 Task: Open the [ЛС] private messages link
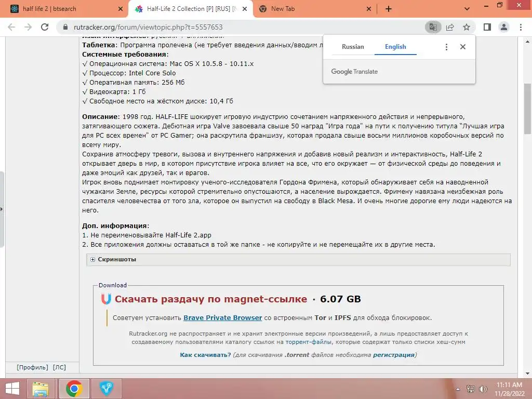(x=59, y=367)
